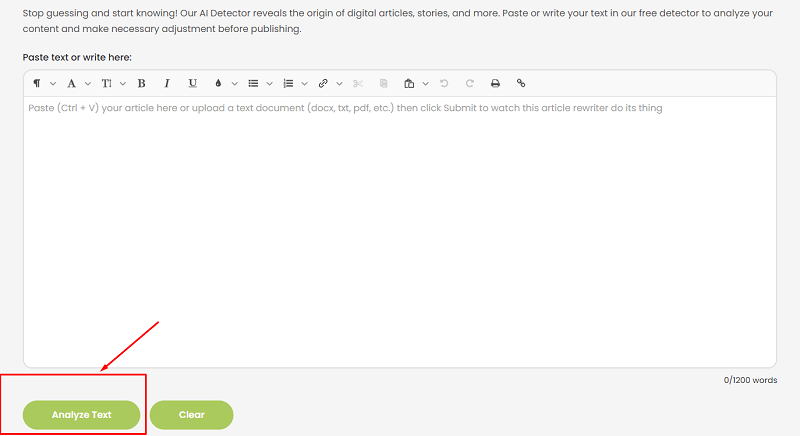Click the font size 'TI' icon
Image resolution: width=800 pixels, height=436 pixels.
click(x=106, y=83)
